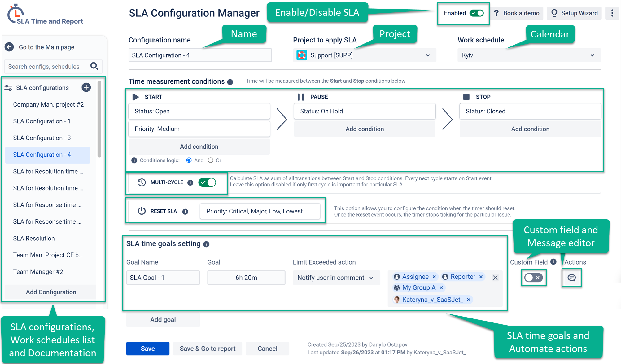621x364 pixels.
Task: Click the question mark icon beside Book a demo
Action: point(496,13)
